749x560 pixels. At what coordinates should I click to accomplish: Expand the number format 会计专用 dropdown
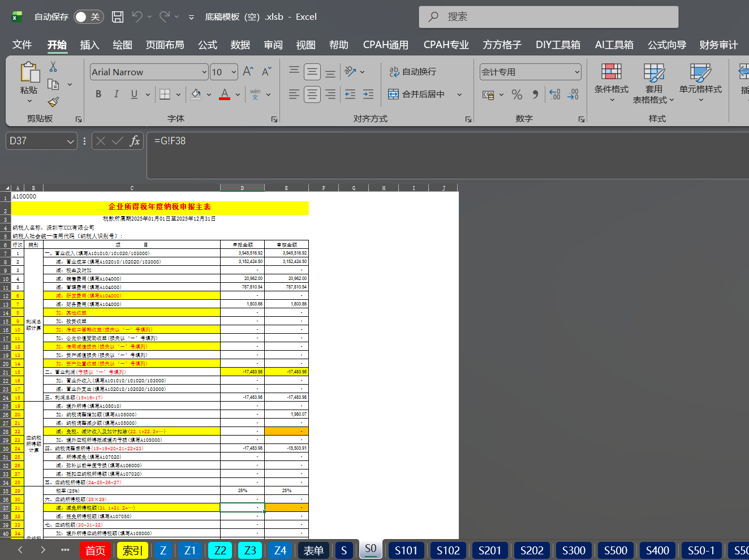(577, 72)
